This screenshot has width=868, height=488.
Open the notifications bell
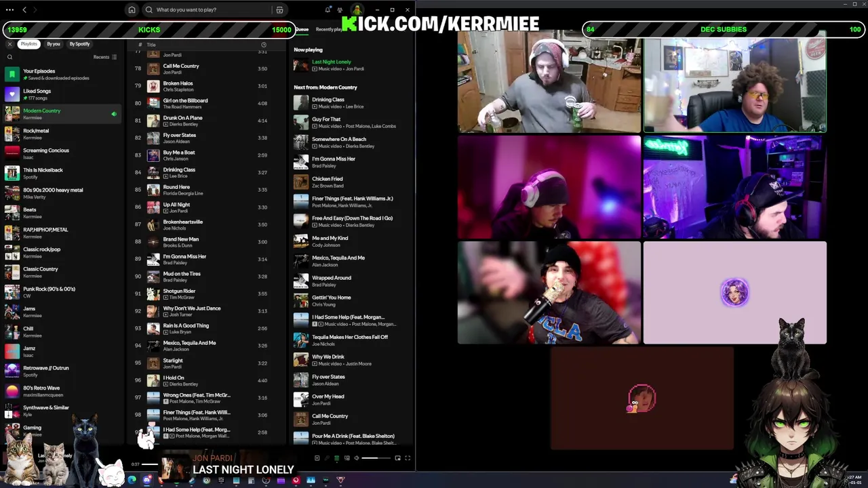[328, 10]
